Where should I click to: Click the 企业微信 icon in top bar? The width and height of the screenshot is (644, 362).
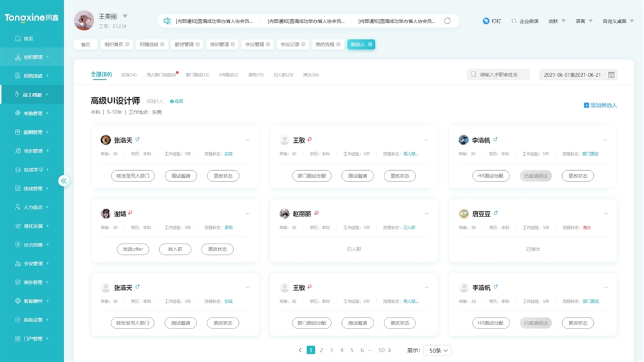514,21
